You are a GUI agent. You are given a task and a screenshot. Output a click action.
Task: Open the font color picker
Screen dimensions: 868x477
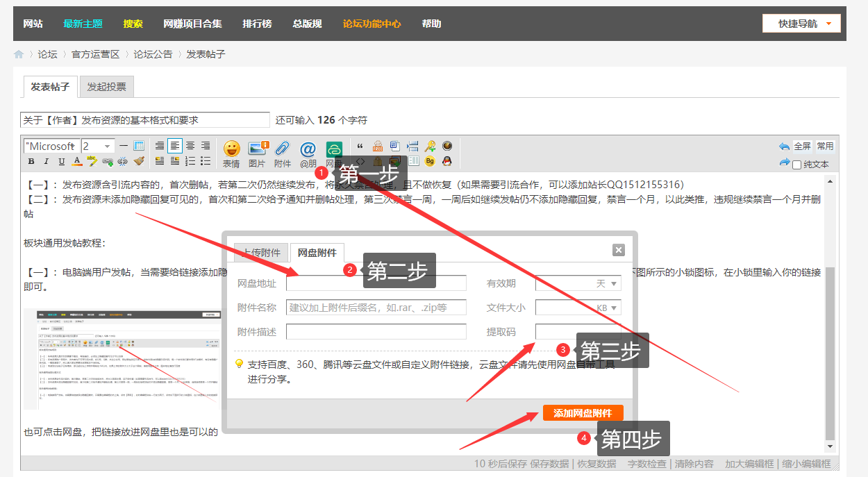[77, 162]
